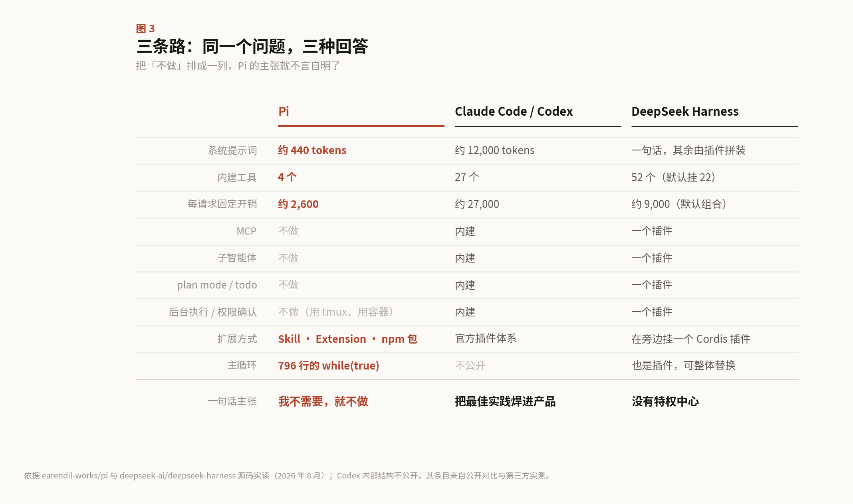The width and height of the screenshot is (853, 504).
Task: Click the figure label '图 3'
Action: pos(145,29)
